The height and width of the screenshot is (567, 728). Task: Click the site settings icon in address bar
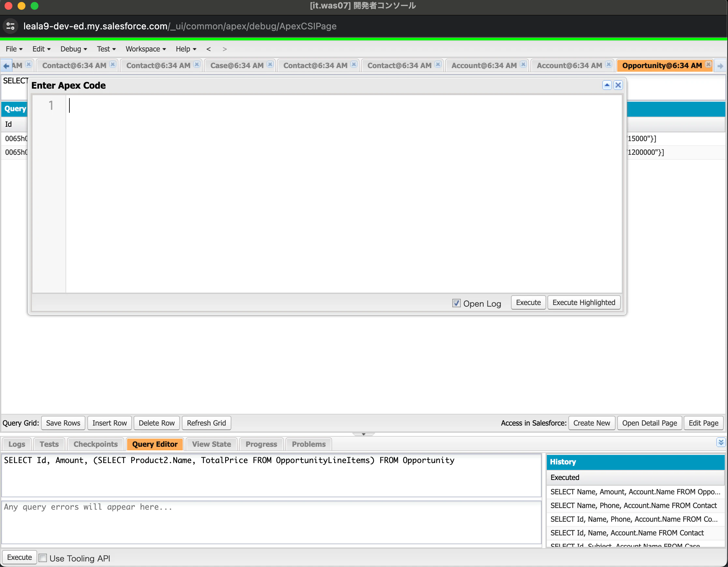click(x=10, y=26)
